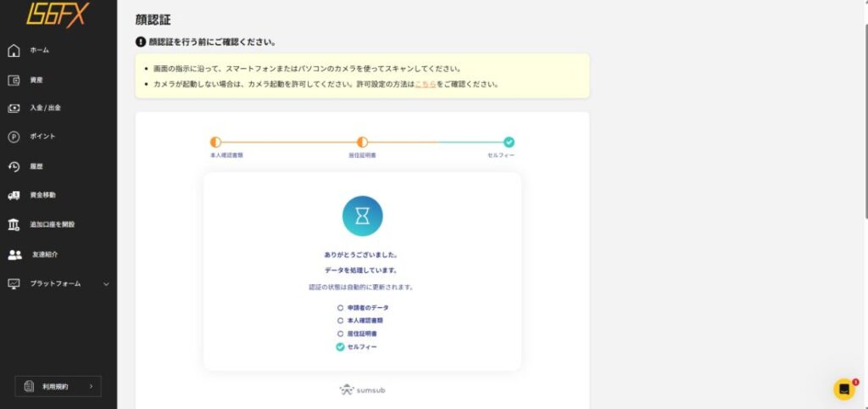Click the checked セルフィー status mark
Image resolution: width=868 pixels, height=409 pixels.
[340, 347]
